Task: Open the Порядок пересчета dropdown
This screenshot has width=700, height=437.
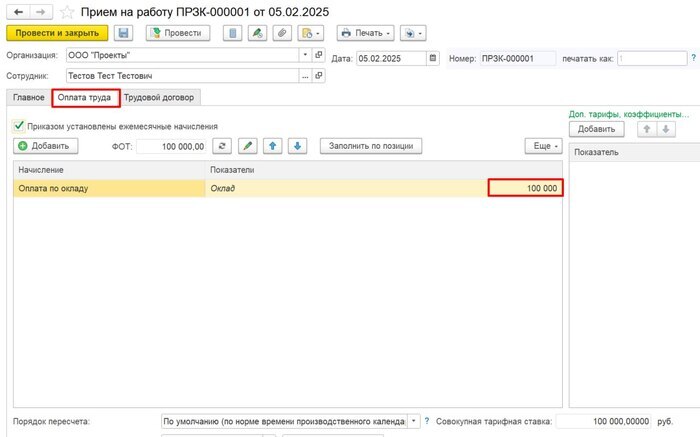Action: tap(413, 421)
